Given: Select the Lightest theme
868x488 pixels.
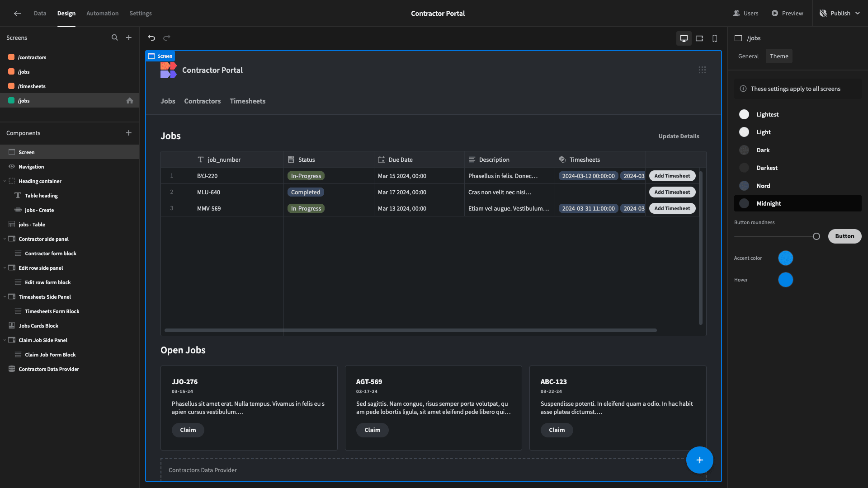Looking at the screenshot, I should 798,115.
